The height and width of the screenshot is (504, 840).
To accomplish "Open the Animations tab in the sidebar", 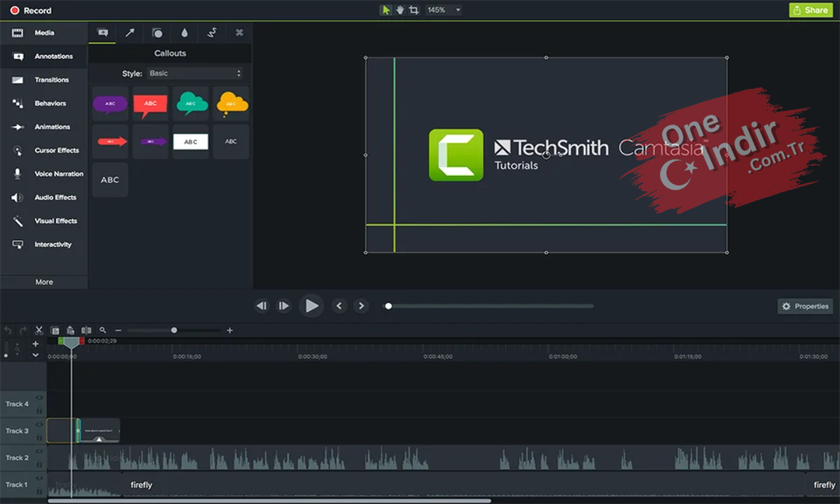I will pyautogui.click(x=43, y=127).
